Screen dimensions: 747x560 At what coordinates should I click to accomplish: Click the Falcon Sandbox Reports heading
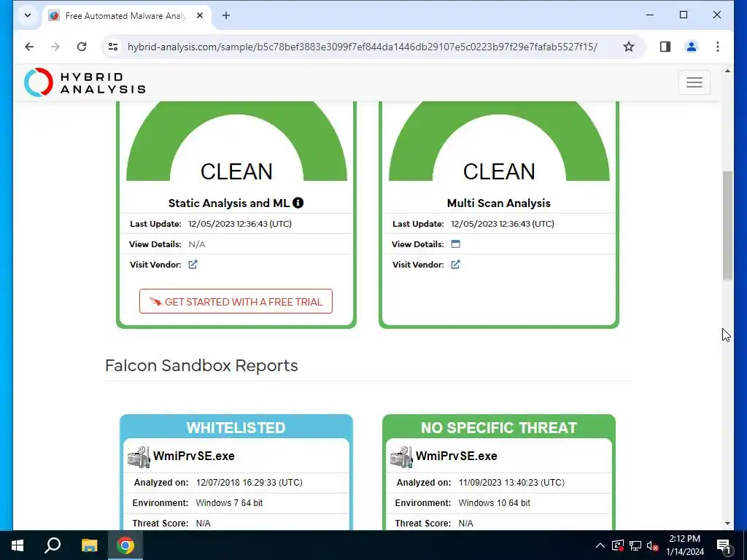click(201, 365)
